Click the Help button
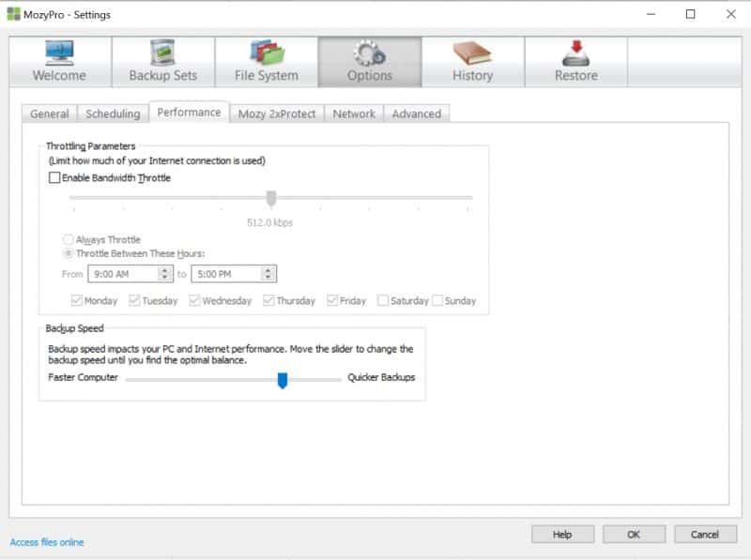This screenshot has height=560, width=751. click(x=562, y=534)
